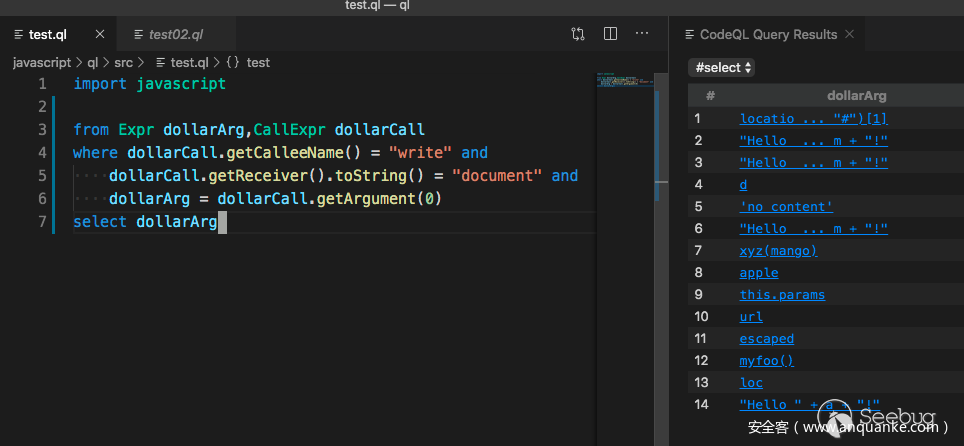Viewport: 964px width, 446px height.
Task: Switch to the test02.ql tab
Action: tap(175, 34)
